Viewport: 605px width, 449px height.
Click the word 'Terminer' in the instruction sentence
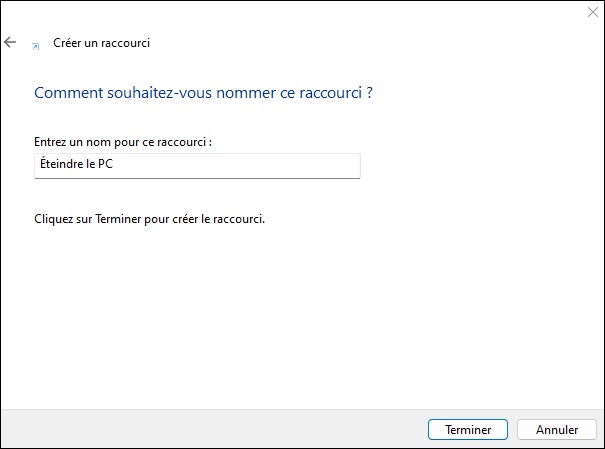(x=118, y=219)
